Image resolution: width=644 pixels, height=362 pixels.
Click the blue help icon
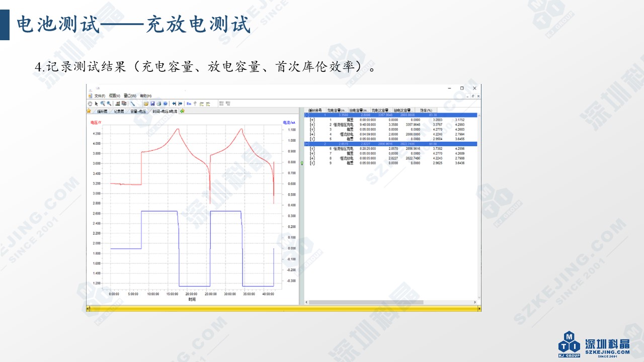165,104
